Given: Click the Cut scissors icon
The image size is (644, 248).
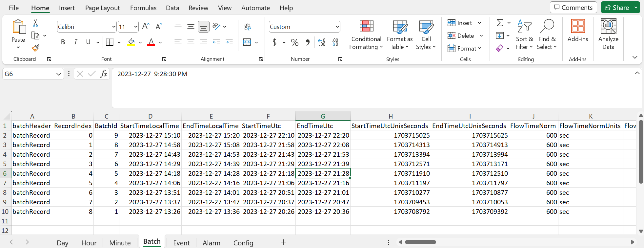Looking at the screenshot, I should [x=35, y=23].
